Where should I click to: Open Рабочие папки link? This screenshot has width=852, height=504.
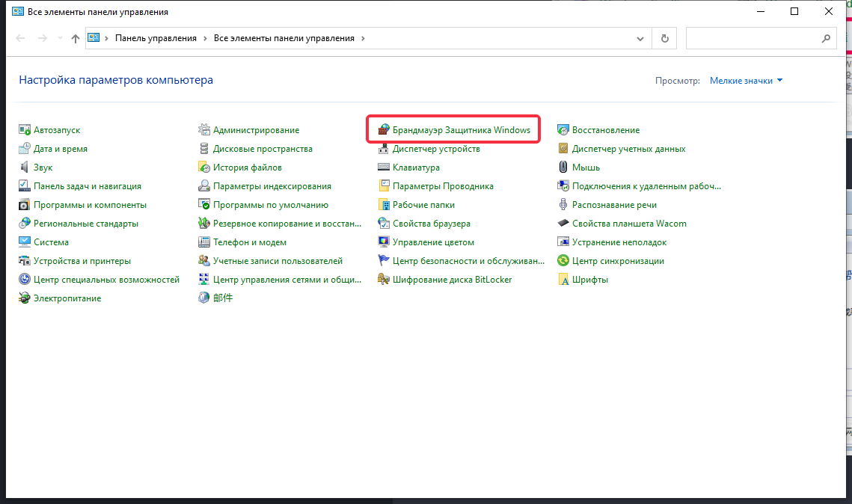tap(424, 205)
